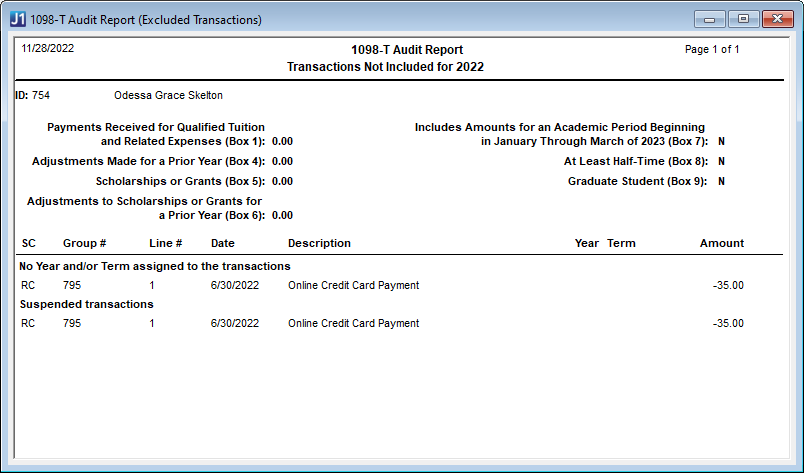Click the 'Graduate Student (Box 9)' label
This screenshot has width=804, height=473.
click(x=638, y=182)
